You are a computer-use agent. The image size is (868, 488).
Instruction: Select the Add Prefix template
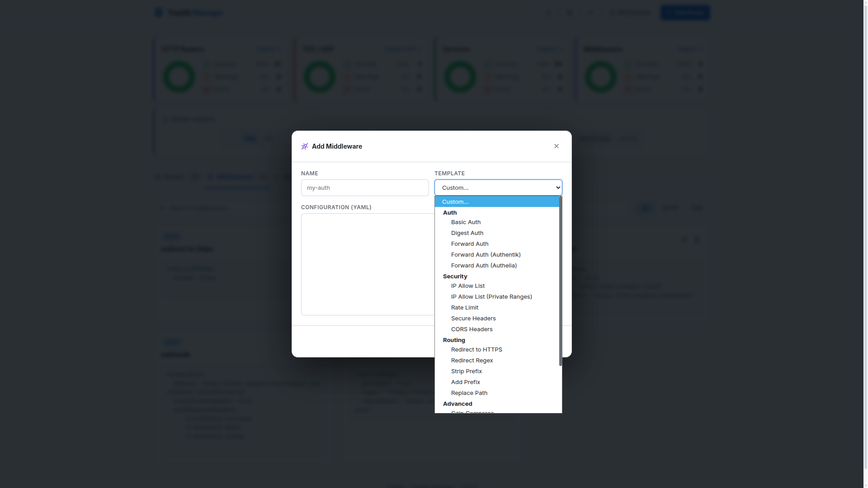coord(465,382)
